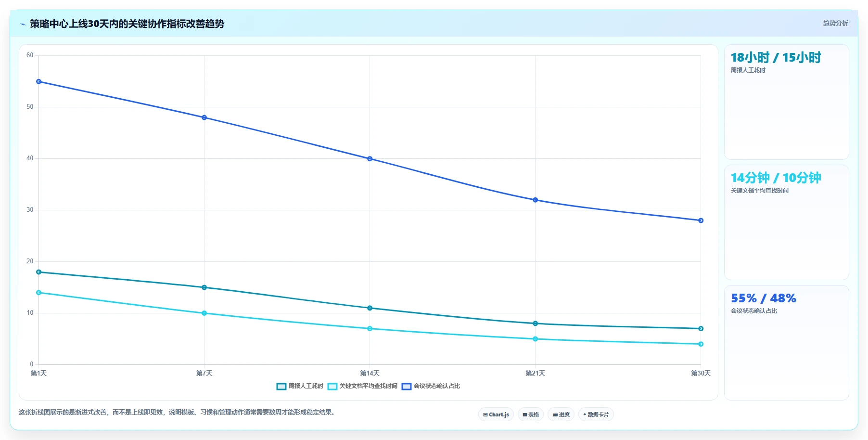Click the 第7天 x-axis label
Screen dimensions: 868x440
click(204, 374)
